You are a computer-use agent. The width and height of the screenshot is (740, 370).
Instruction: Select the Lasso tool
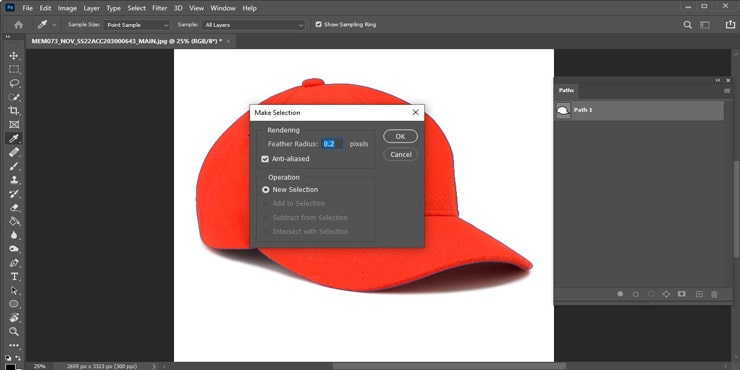coord(14,83)
